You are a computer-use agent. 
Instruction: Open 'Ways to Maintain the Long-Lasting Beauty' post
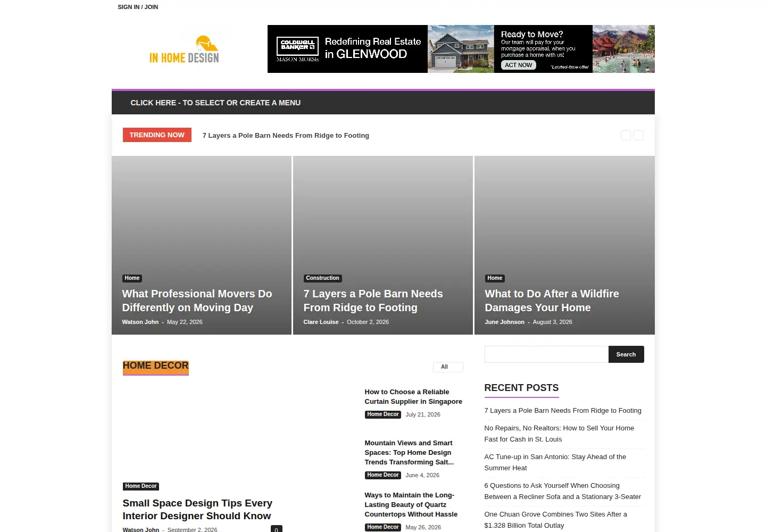coord(411,505)
